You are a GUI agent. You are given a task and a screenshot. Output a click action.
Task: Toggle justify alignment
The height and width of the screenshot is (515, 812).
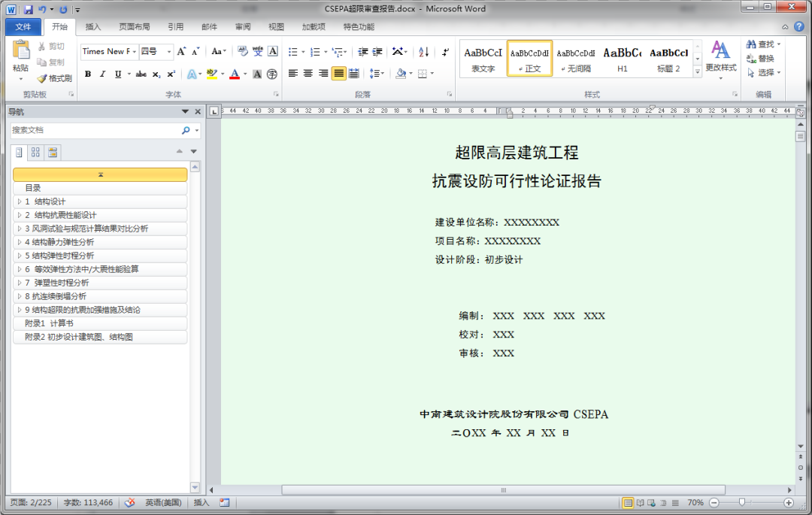pyautogui.click(x=338, y=74)
